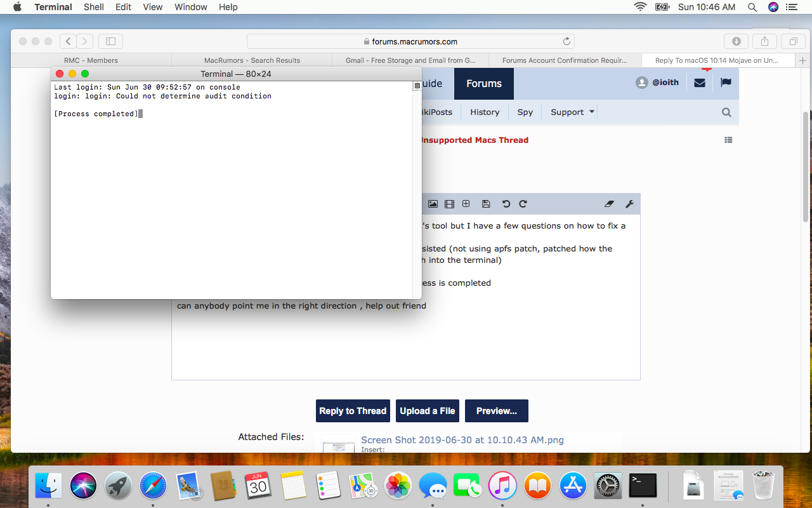Screen dimensions: 812x508
Task: Switch to the Gmail tab
Action: click(x=410, y=60)
